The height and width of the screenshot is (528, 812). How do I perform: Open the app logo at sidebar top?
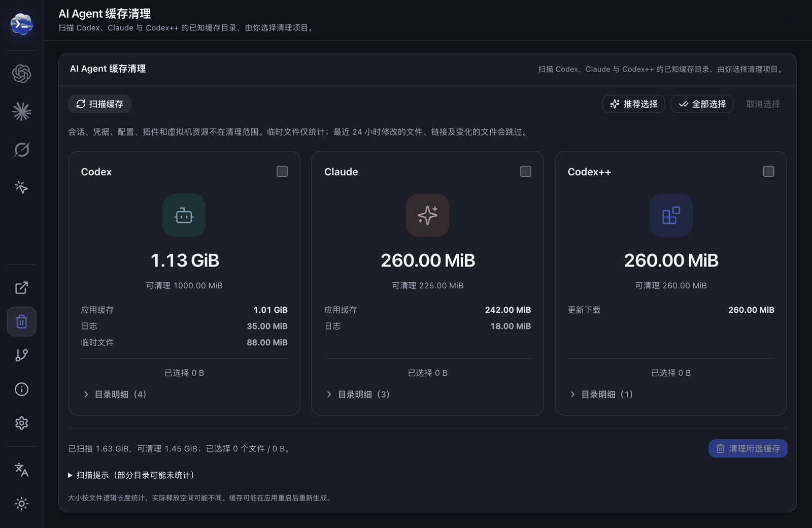tap(21, 23)
